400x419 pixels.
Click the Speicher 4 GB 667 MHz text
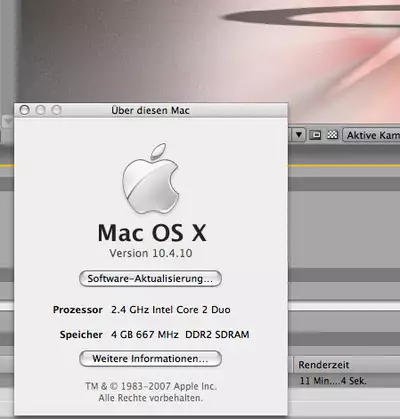154,334
